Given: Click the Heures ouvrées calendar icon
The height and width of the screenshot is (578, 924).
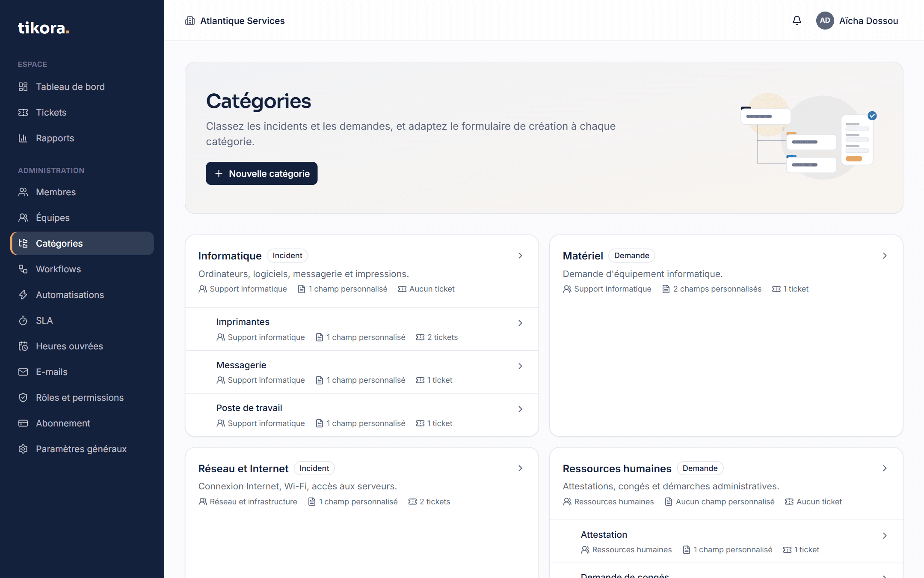Looking at the screenshot, I should [x=23, y=346].
